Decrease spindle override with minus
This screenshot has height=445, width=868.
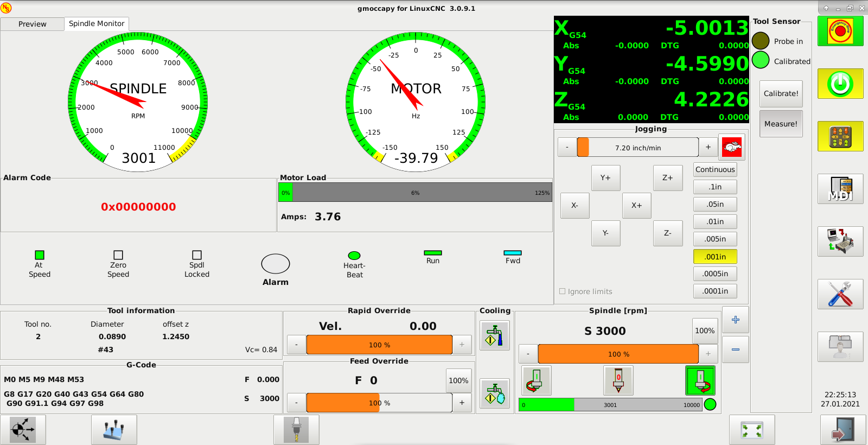[528, 354]
